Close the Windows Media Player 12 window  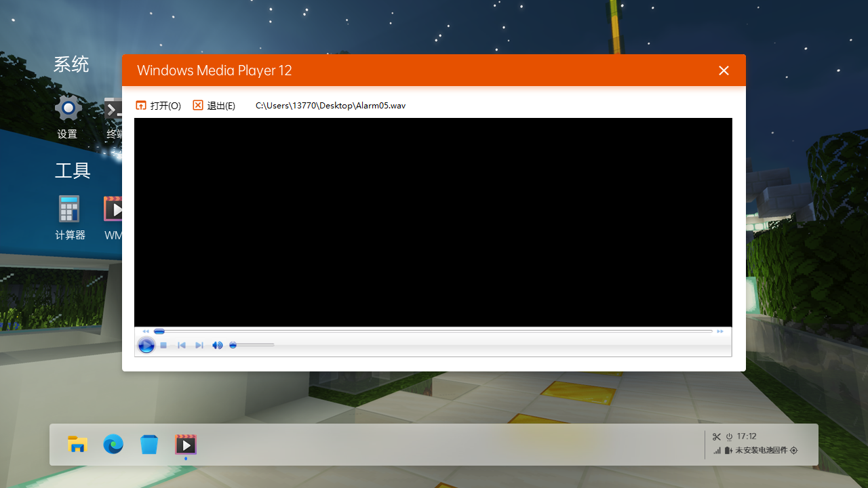(724, 70)
